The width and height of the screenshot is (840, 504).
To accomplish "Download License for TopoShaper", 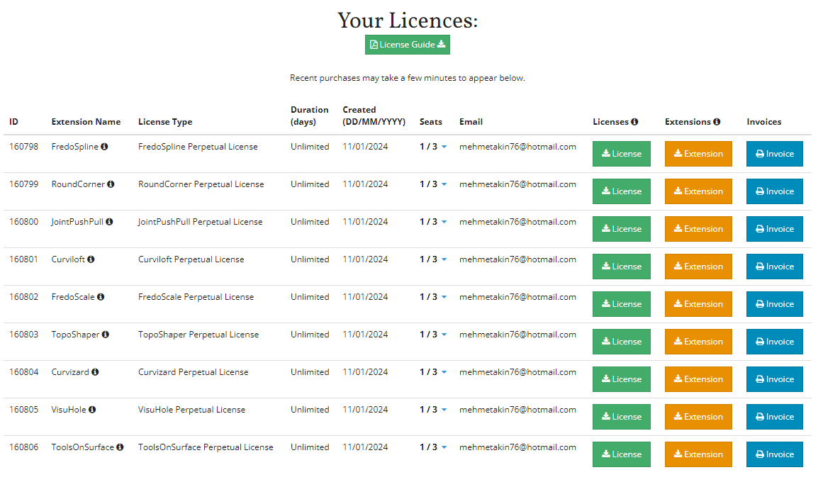I will [622, 341].
